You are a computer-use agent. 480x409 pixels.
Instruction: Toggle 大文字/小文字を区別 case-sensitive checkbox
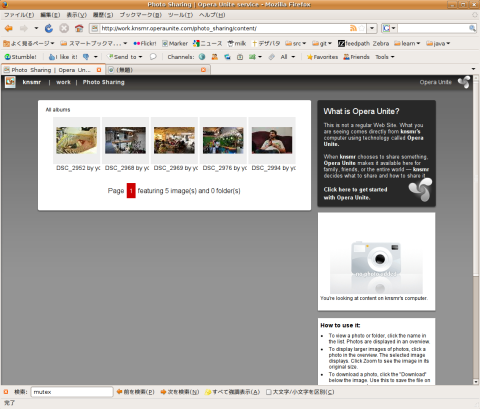pyautogui.click(x=269, y=392)
